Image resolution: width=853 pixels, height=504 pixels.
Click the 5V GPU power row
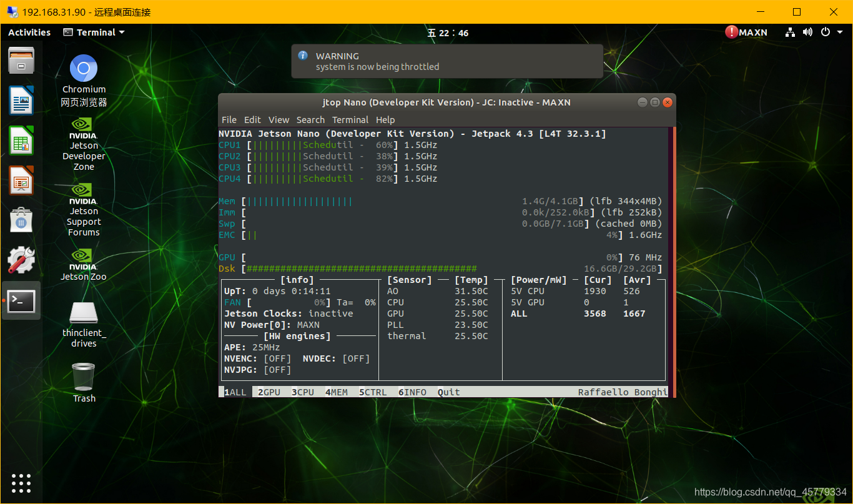point(569,302)
